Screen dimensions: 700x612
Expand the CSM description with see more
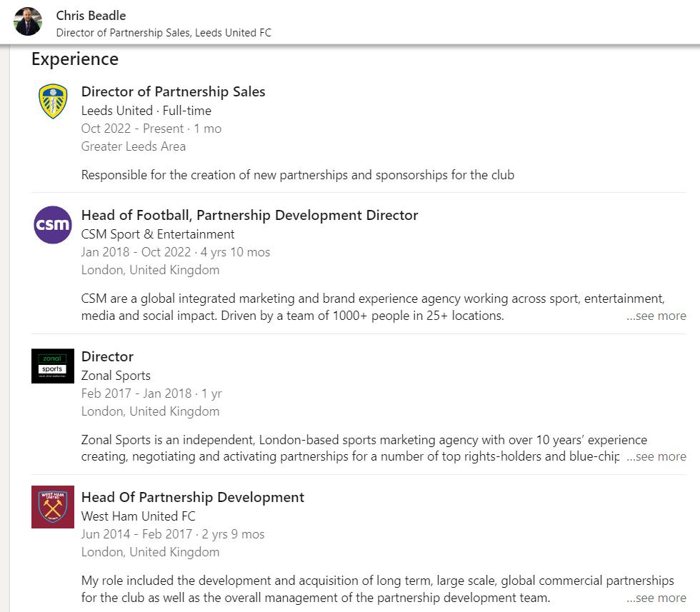point(656,316)
